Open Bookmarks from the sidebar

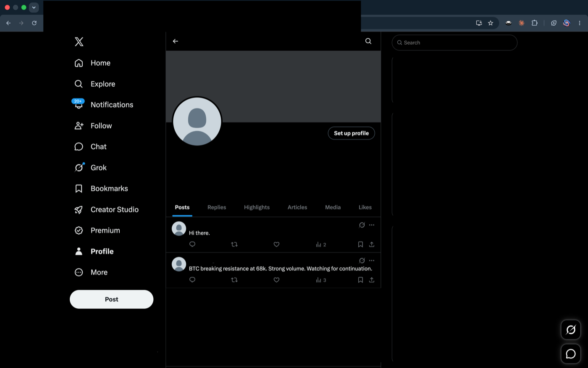click(x=101, y=188)
